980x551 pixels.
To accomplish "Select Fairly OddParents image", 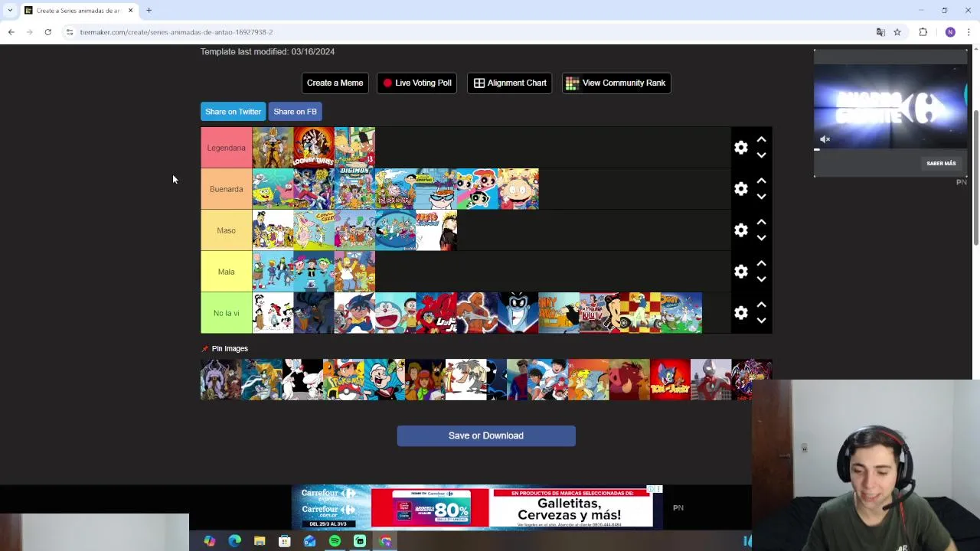I will tap(314, 272).
